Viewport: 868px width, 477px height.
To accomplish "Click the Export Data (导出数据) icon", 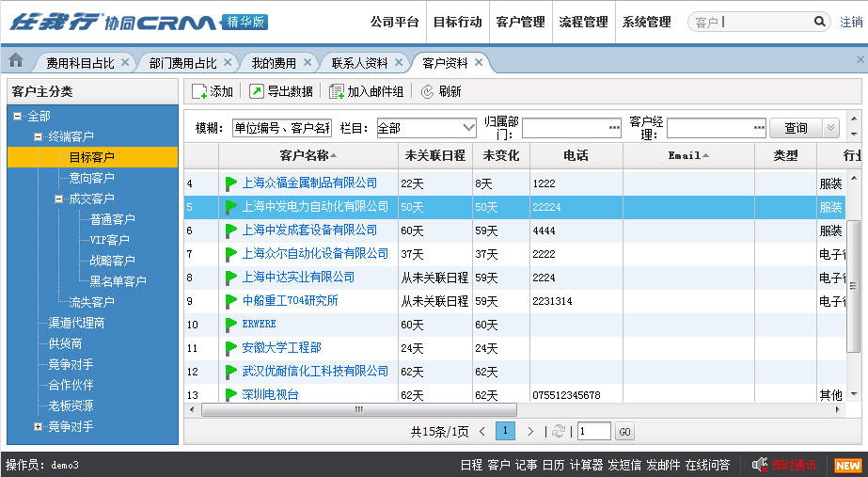I will click(257, 91).
